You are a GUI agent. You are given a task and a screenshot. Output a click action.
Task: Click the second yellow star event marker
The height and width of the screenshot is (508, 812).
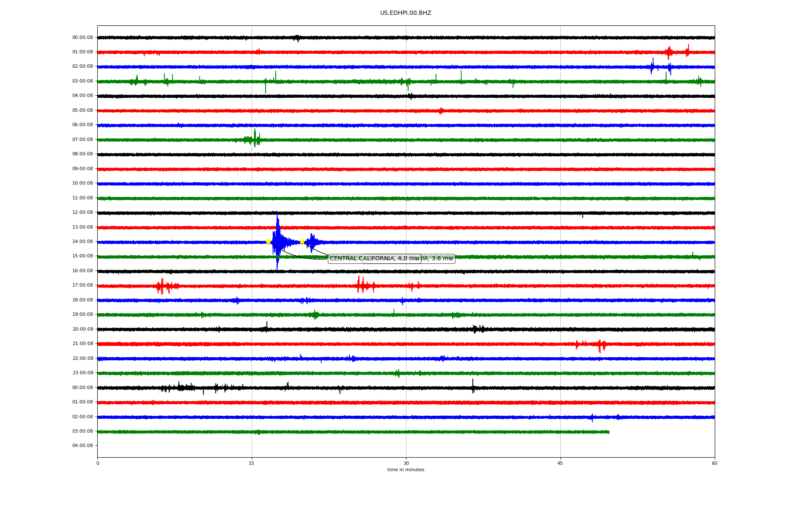[x=302, y=241]
